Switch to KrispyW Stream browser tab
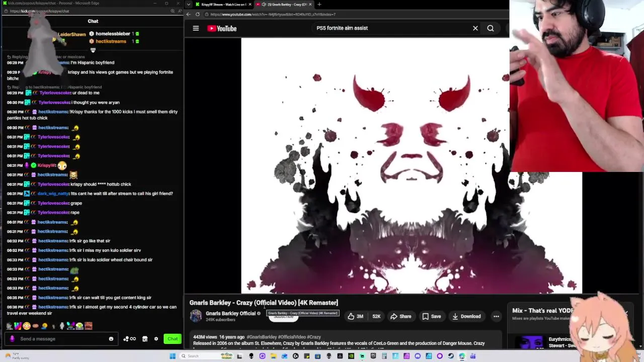The height and width of the screenshot is (362, 644). tap(220, 4)
